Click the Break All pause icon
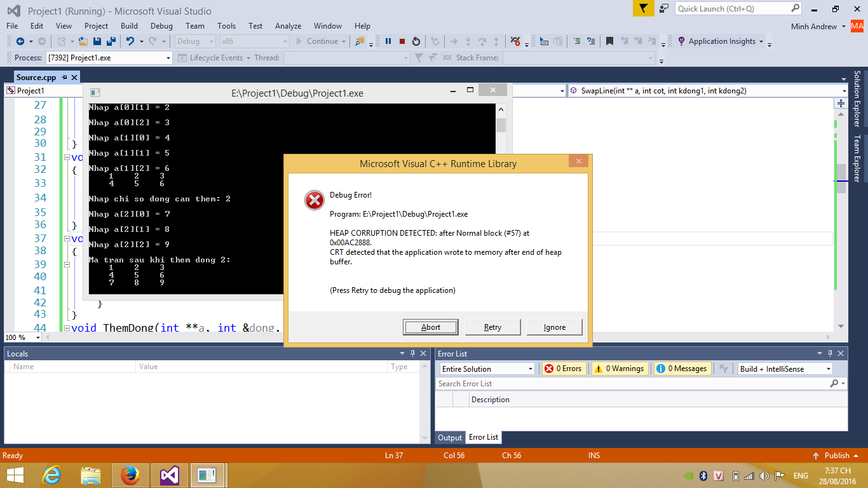This screenshot has height=488, width=868. [x=388, y=41]
